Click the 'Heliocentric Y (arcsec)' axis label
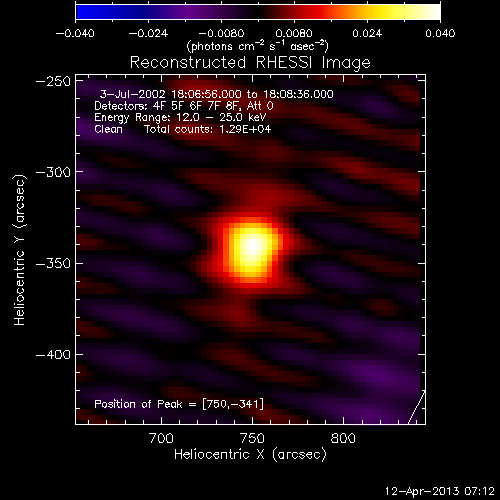 point(19,250)
